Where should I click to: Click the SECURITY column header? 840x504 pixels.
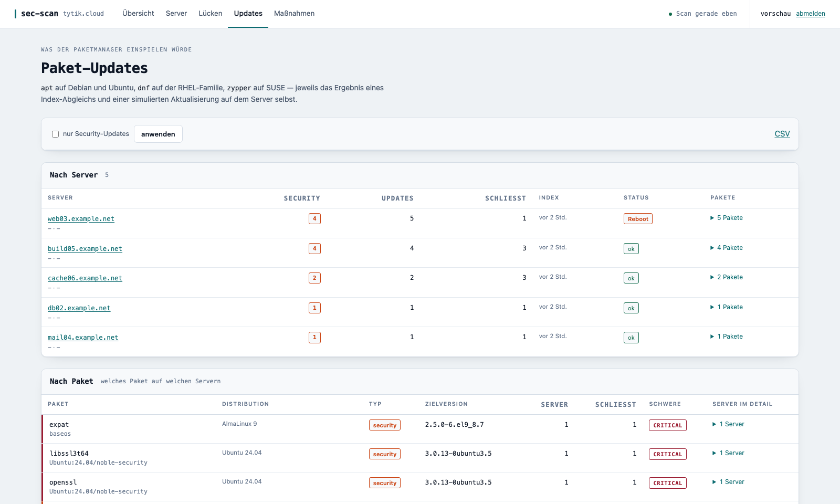(x=302, y=198)
